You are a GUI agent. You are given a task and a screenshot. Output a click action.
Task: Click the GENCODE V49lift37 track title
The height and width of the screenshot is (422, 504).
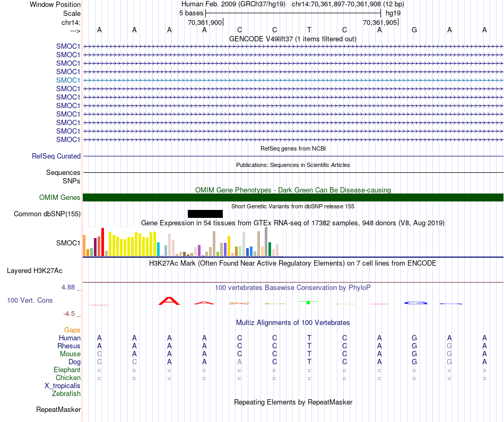pos(293,39)
